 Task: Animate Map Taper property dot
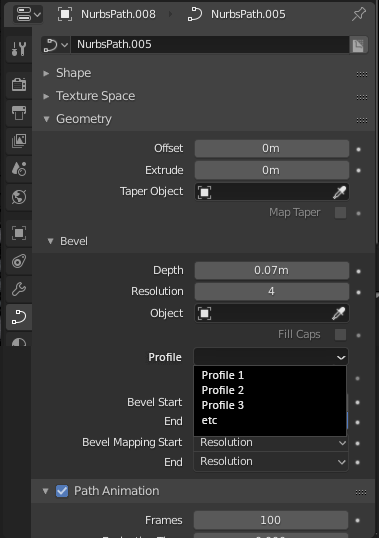tap(358, 213)
